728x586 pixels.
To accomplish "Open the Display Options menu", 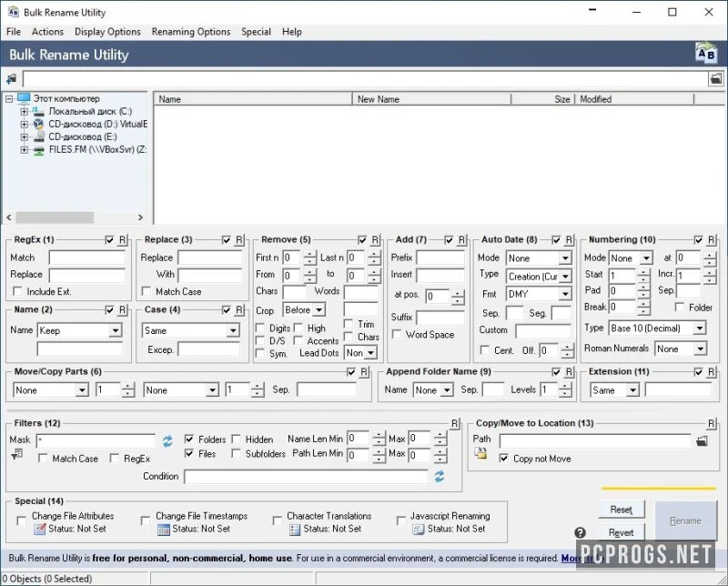I will tap(107, 32).
